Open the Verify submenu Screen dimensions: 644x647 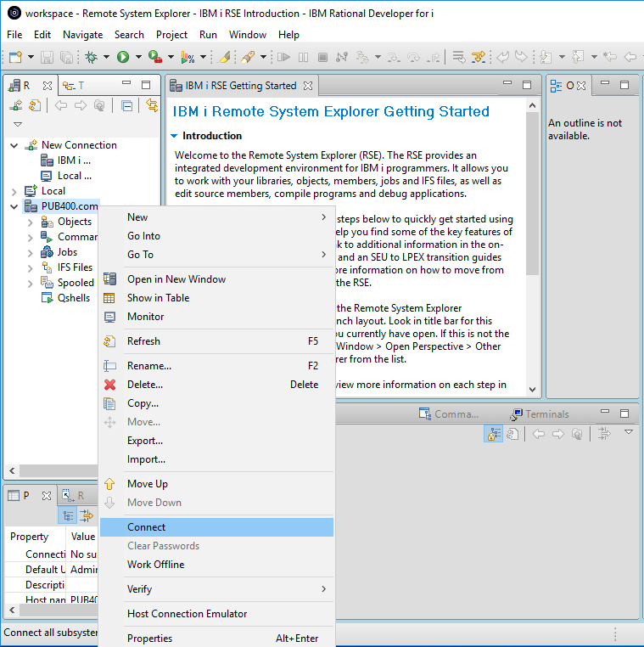tap(216, 589)
